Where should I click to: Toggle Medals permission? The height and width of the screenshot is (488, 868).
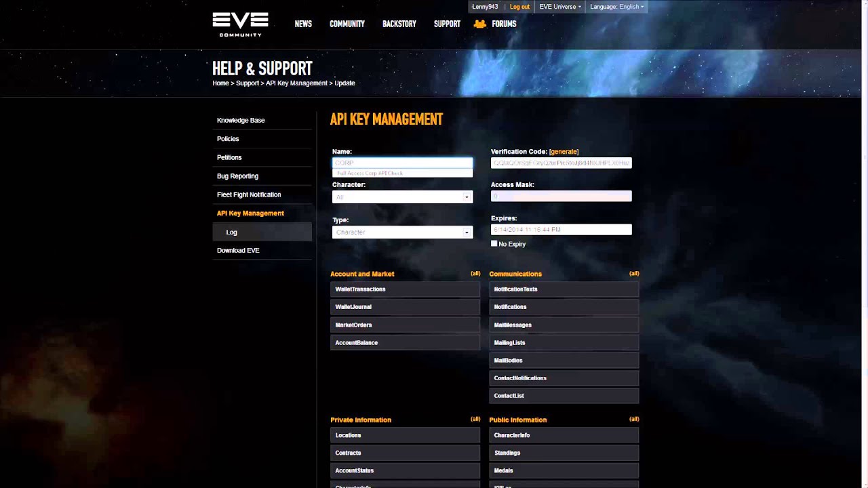pyautogui.click(x=564, y=470)
